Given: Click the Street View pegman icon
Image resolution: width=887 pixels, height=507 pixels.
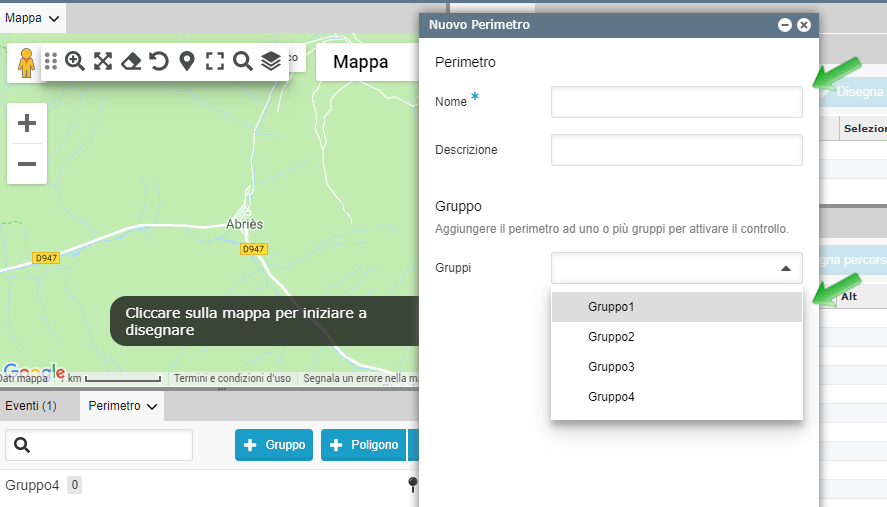Looking at the screenshot, I should [26, 62].
